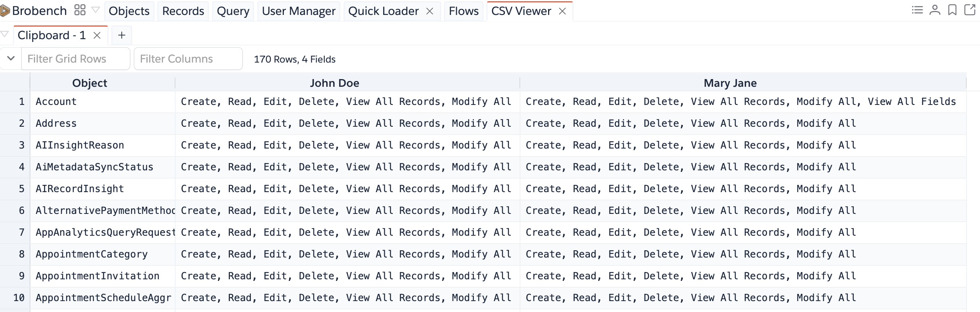Viewport: 980px width, 312px height.
Task: Open the triangle menu left of Clipboard tab
Action: [4, 34]
